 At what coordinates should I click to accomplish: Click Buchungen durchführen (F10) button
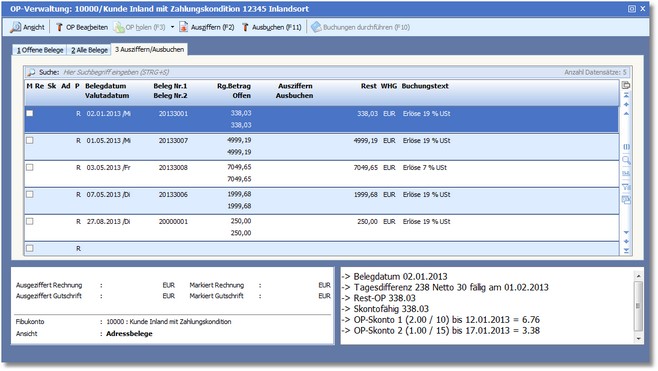click(360, 27)
